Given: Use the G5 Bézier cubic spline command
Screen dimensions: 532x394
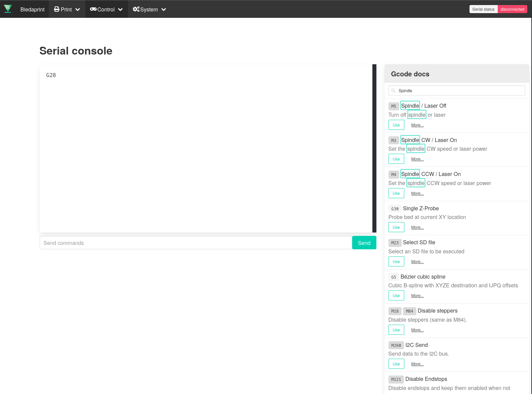Looking at the screenshot, I should (396, 295).
